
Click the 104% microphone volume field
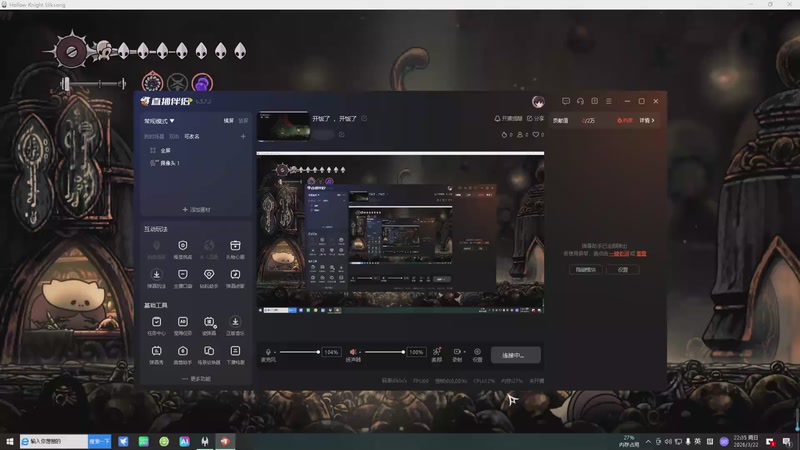[x=331, y=352]
